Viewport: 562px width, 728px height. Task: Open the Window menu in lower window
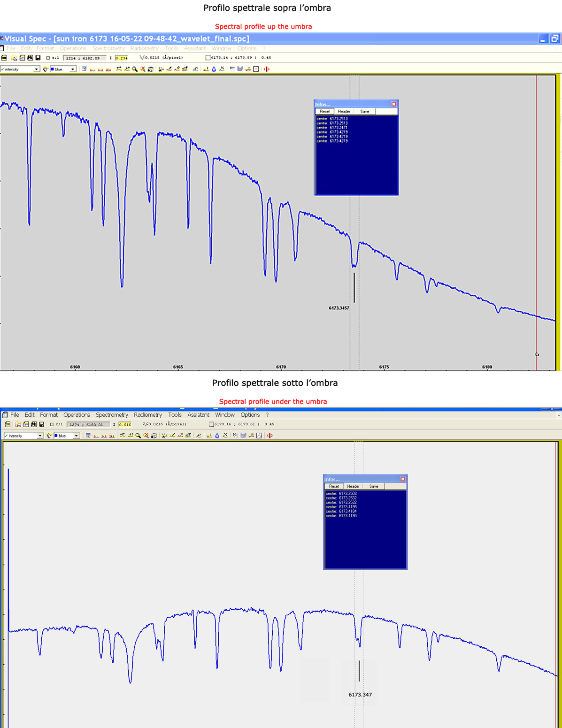[x=225, y=415]
